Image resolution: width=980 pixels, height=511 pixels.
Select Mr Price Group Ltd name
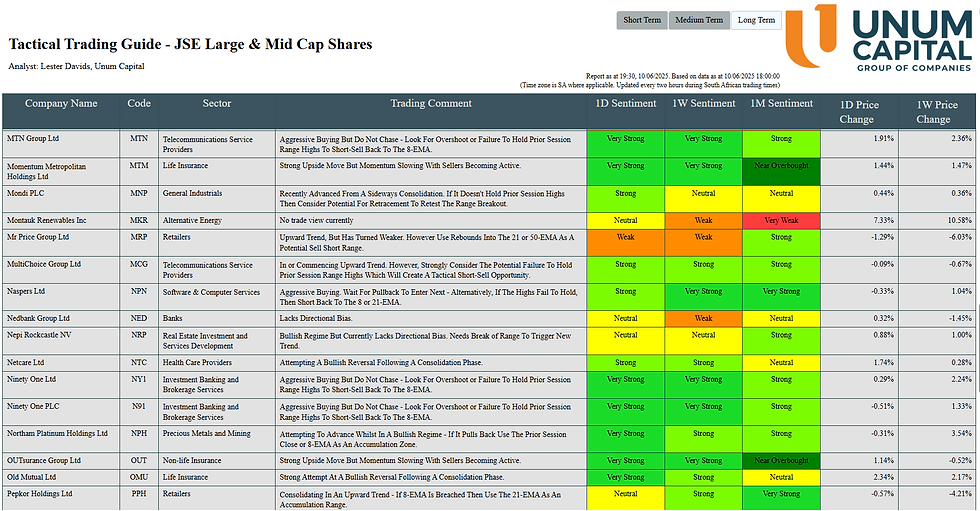click(38, 237)
